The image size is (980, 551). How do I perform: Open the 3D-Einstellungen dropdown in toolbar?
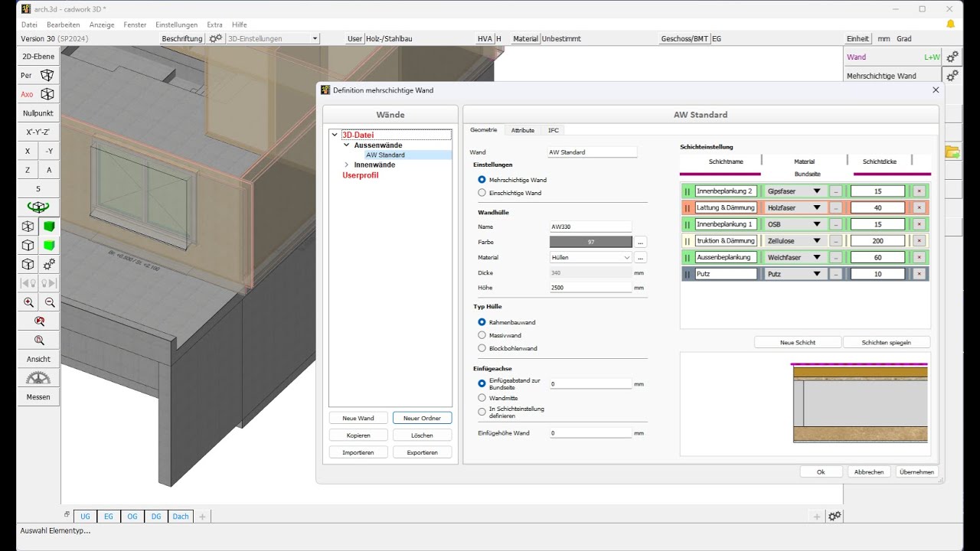click(x=273, y=38)
